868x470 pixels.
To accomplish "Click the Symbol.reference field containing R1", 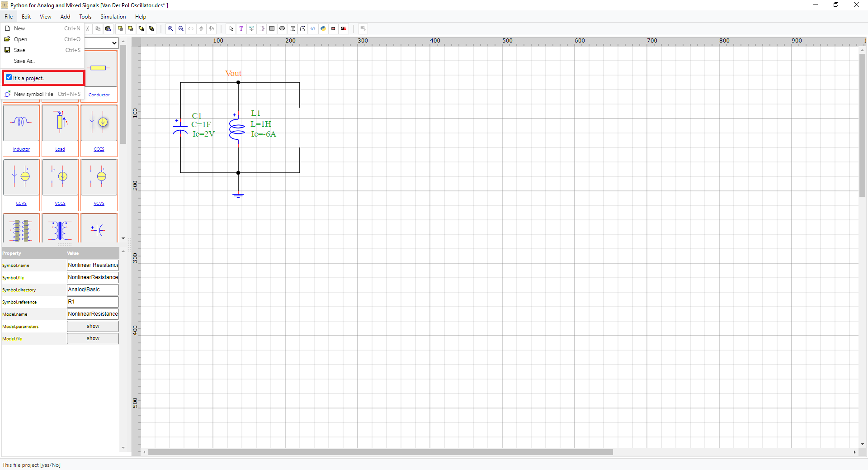I will click(93, 302).
